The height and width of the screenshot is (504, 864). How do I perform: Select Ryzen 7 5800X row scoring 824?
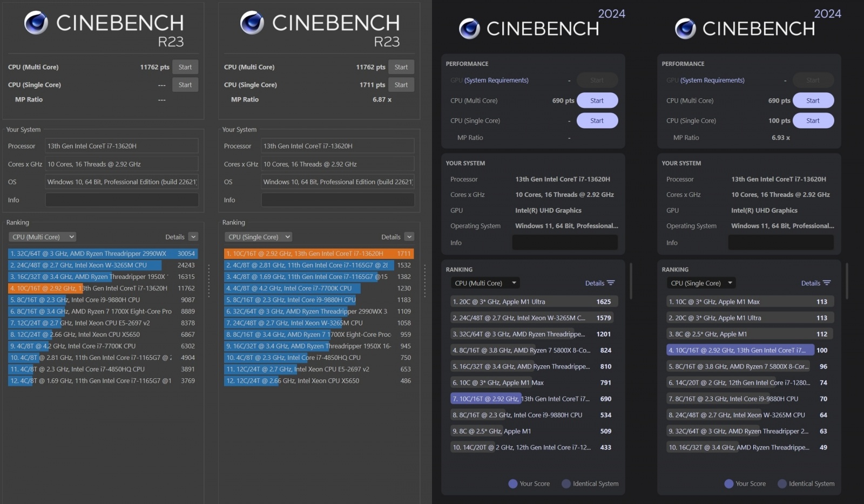point(534,350)
